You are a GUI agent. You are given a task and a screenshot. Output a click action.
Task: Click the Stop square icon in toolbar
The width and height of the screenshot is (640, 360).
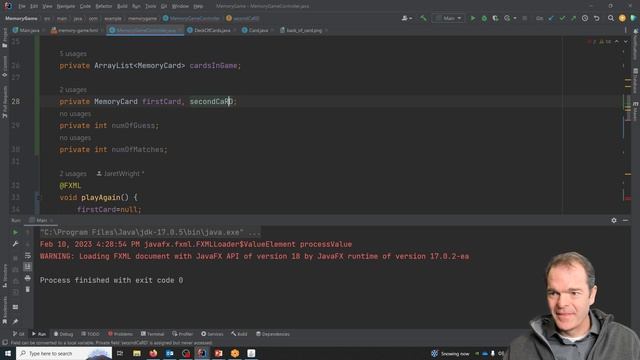click(x=525, y=18)
